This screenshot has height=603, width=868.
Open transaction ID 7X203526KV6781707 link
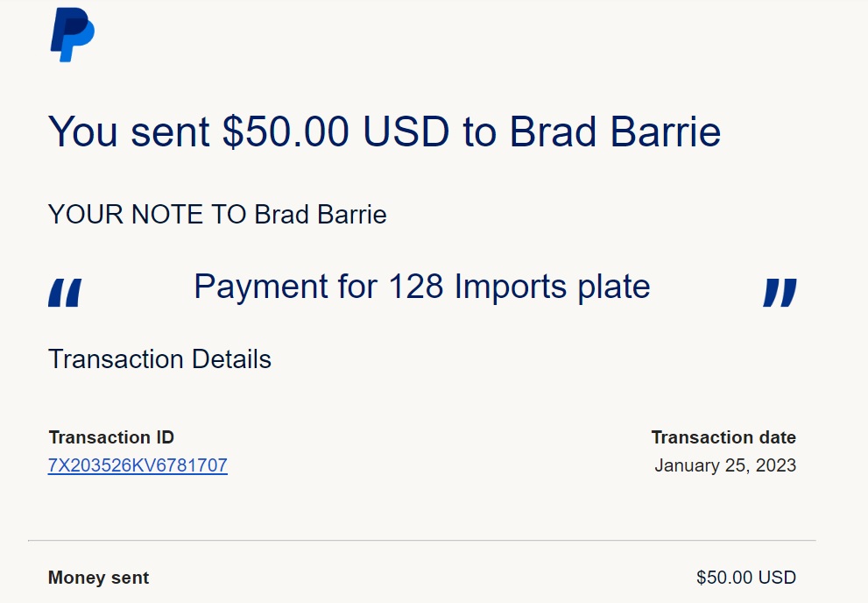(x=138, y=465)
